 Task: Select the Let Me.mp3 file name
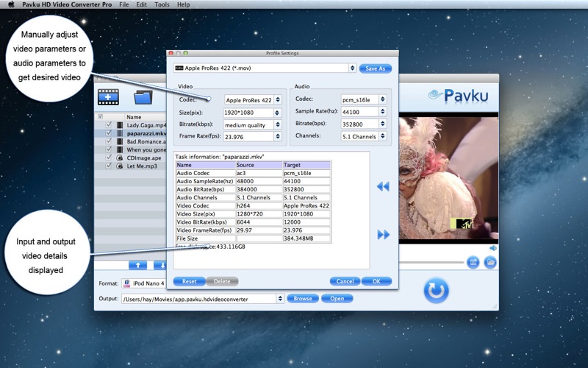click(x=142, y=166)
